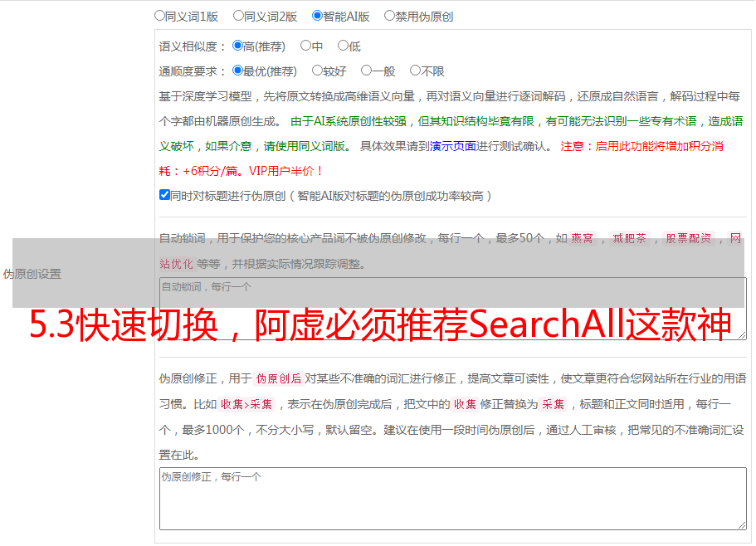Choose 较好 for 通顺度要求
Image resolution: width=756 pixels, height=546 pixels.
pyautogui.click(x=317, y=71)
